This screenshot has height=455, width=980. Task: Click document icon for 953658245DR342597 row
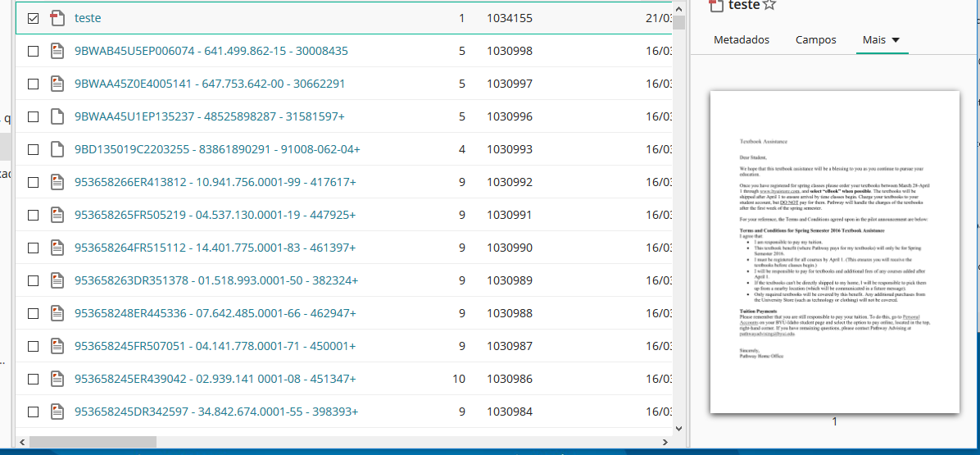[57, 412]
